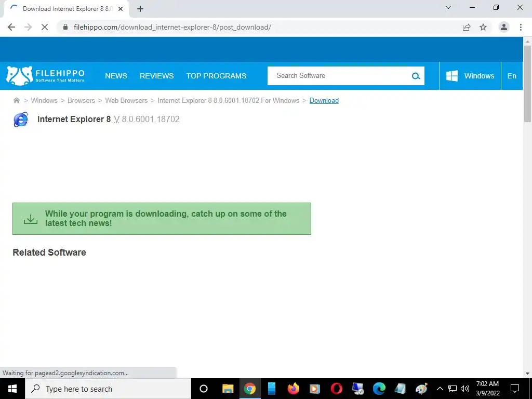This screenshot has width=532, height=399.
Task: Click scrollbar up arrow
Action: (527, 41)
